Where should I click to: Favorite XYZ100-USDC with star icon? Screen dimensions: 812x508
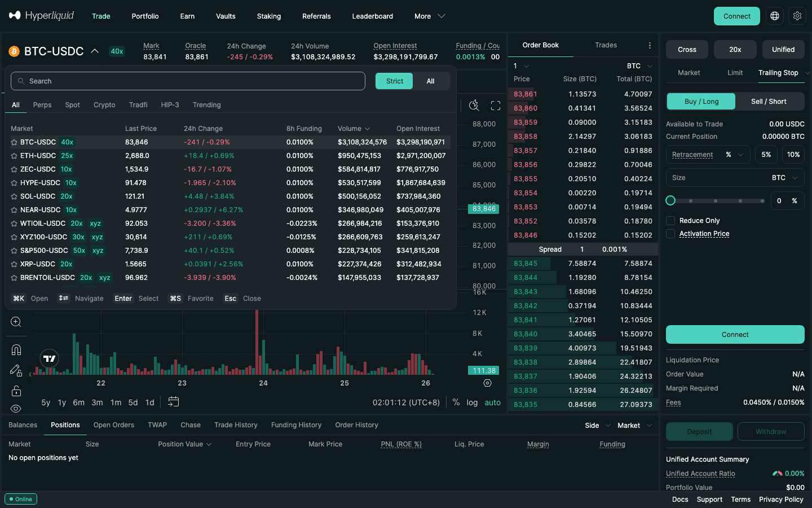pos(14,237)
